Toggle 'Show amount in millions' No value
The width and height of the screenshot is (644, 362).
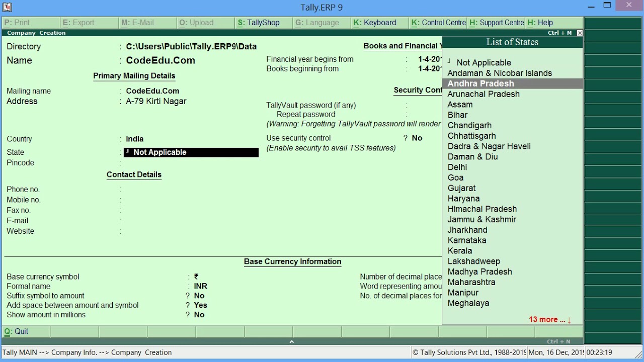pos(199,315)
